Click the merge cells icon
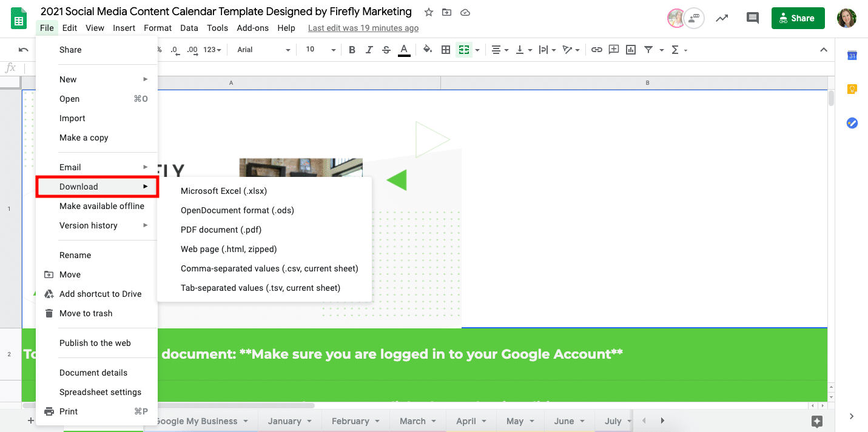Image resolution: width=868 pixels, height=432 pixels. (x=464, y=50)
